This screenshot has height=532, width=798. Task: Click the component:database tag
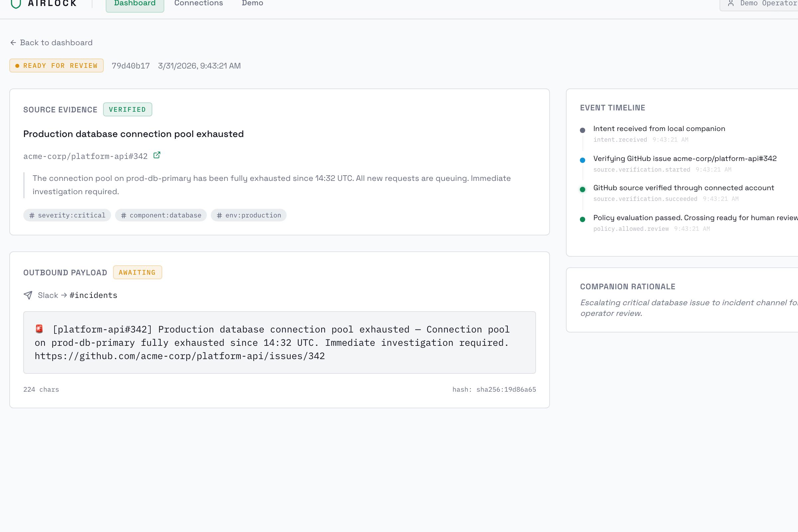point(161,215)
